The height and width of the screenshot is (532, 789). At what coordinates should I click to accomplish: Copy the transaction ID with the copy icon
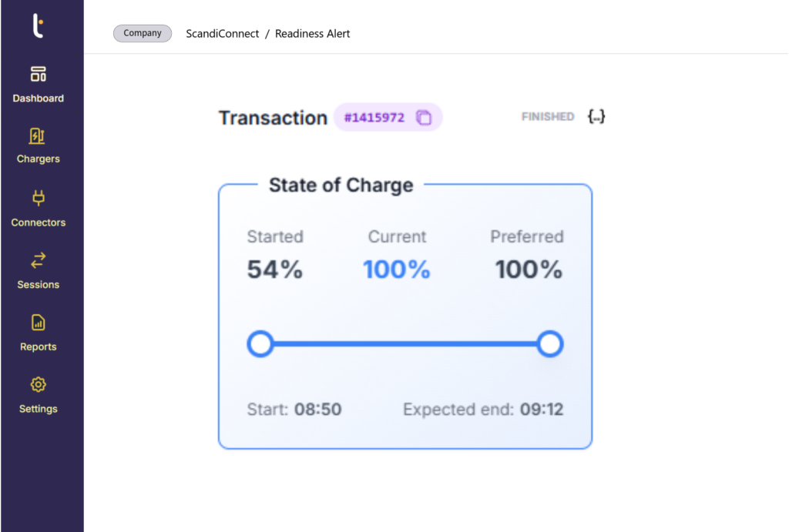(424, 118)
